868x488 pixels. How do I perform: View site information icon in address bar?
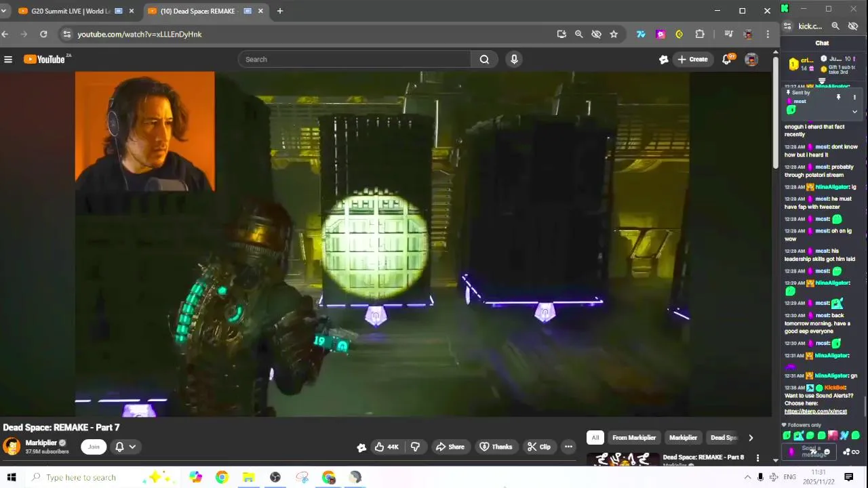point(66,34)
